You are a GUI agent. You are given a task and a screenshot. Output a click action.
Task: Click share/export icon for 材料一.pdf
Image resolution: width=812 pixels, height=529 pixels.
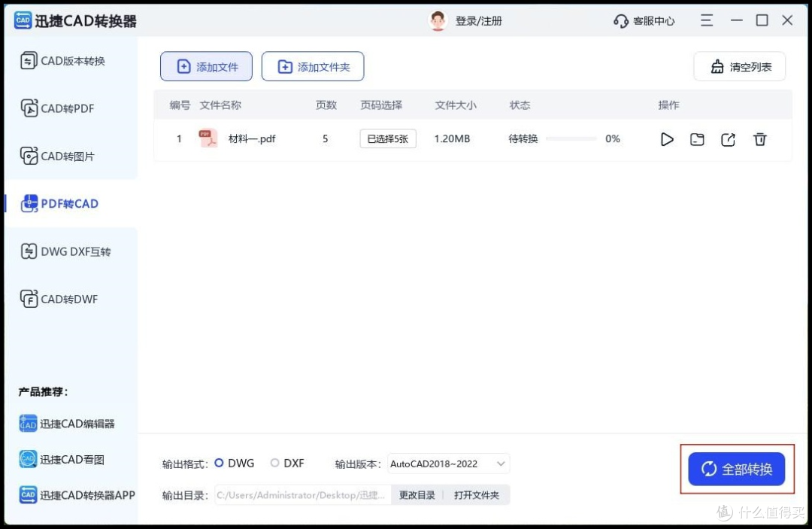click(x=728, y=139)
